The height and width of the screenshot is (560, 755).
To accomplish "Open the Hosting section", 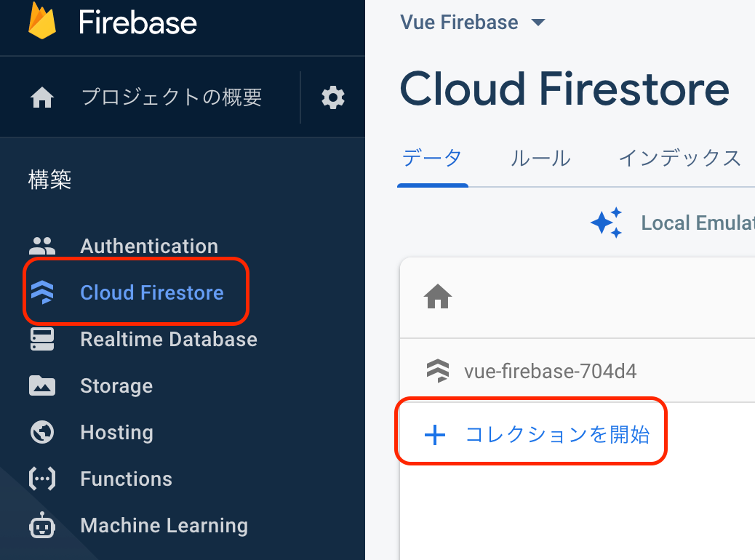I will coord(116,432).
